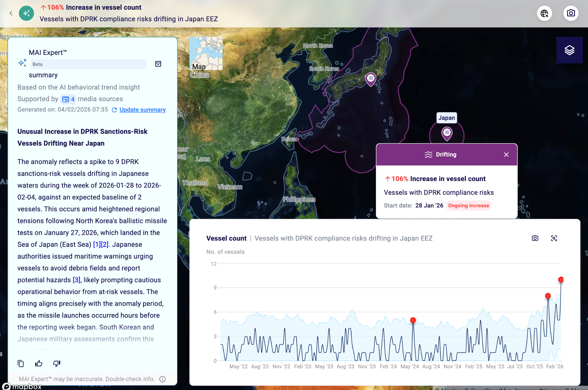Click the refresh icon before Update summary
The image size is (588, 390).
(114, 109)
